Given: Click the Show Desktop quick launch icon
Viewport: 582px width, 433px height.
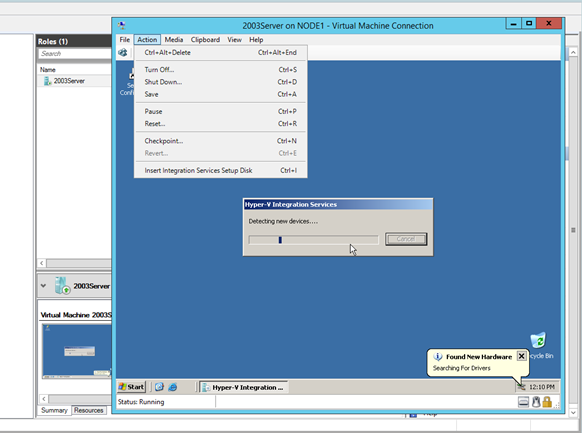Looking at the screenshot, I should click(159, 387).
